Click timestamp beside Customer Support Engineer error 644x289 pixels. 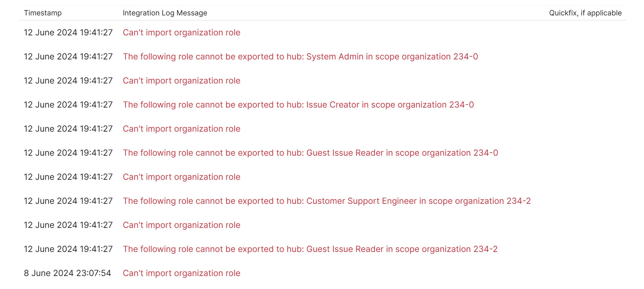coord(68,201)
